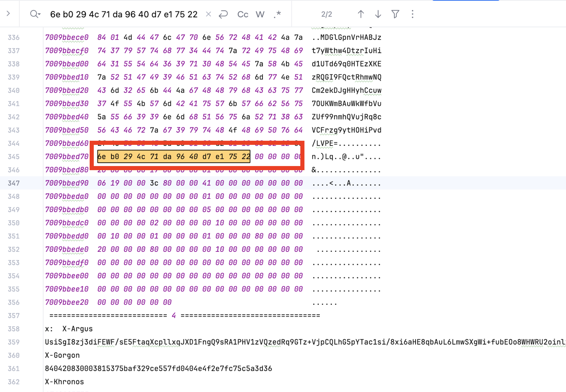
Task: Click the X-Gorgon header line
Action: (x=62, y=355)
